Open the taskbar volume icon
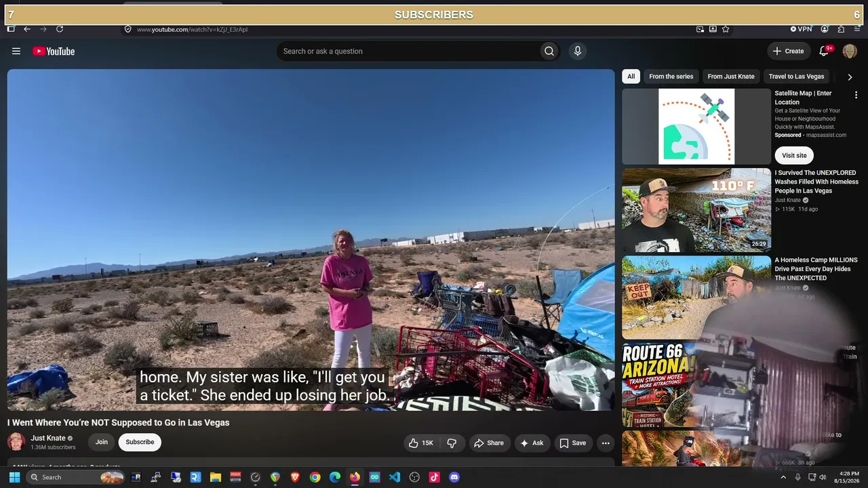868x488 pixels. click(823, 477)
